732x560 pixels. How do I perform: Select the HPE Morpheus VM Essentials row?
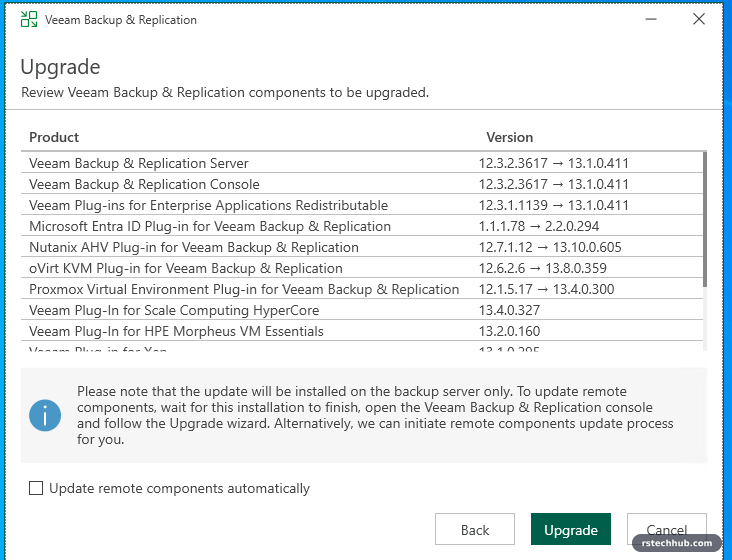[x=362, y=331]
